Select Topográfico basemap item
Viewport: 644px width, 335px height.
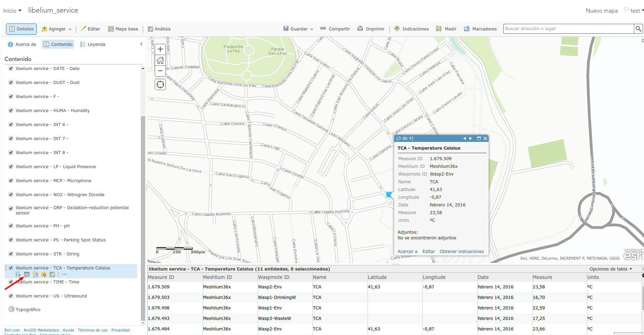pyautogui.click(x=28, y=309)
